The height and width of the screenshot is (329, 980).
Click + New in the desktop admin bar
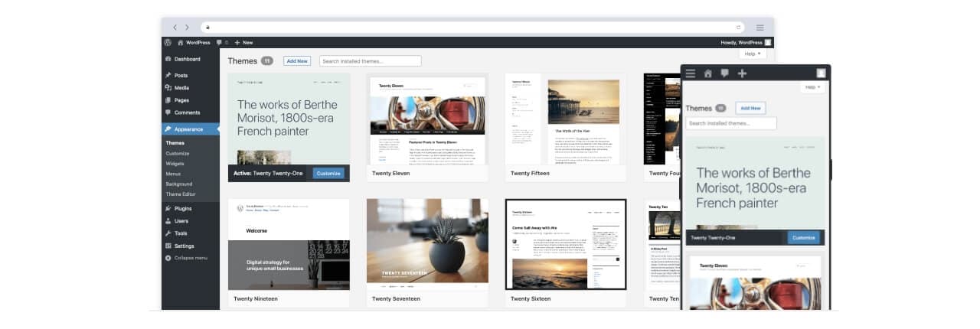(x=243, y=42)
